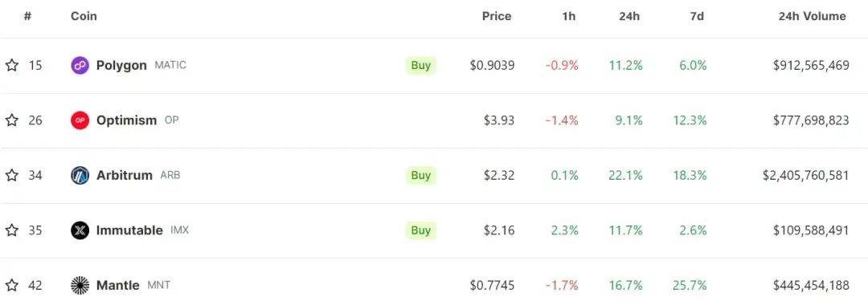Sort by the 7d column header
Viewport: 868px width, 305px height.
[697, 17]
